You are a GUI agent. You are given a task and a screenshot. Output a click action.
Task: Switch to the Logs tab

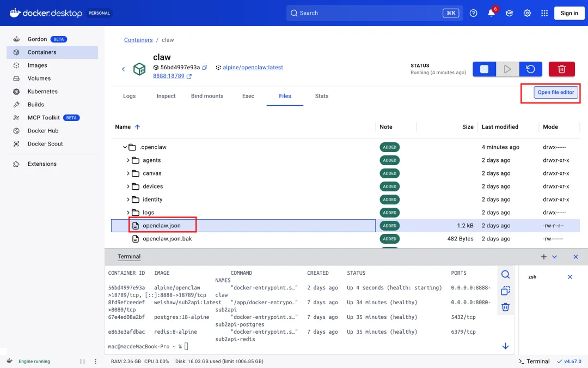coord(129,96)
